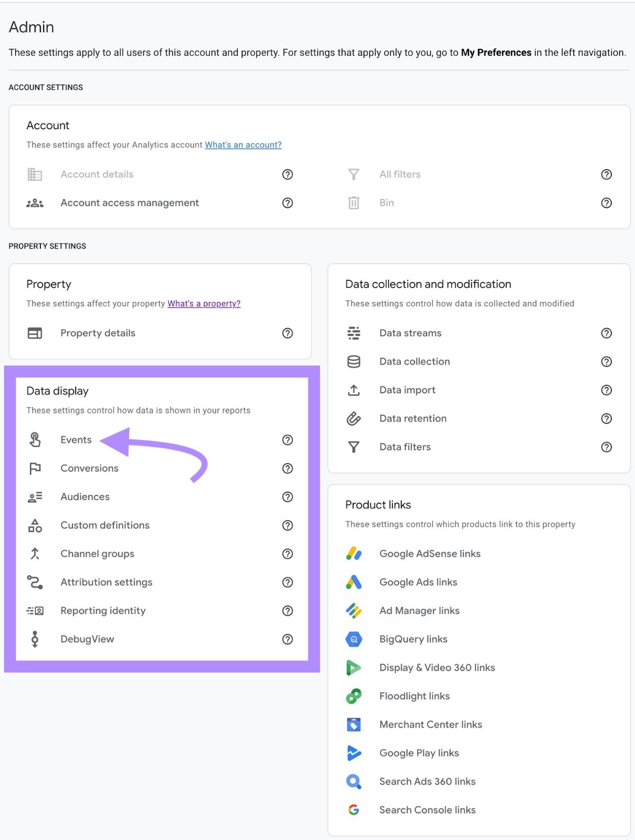Click the Data retention paperclip icon
The width and height of the screenshot is (635, 840).
click(354, 418)
